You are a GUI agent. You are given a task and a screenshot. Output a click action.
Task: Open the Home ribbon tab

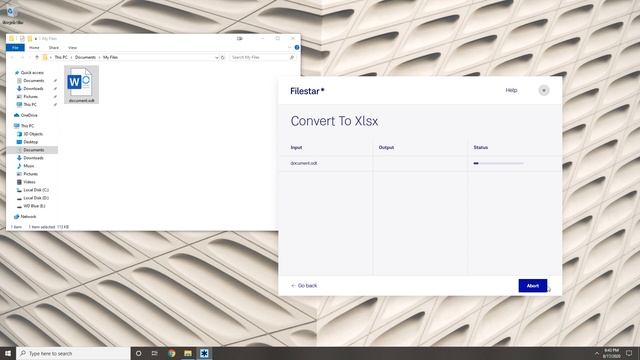point(34,48)
